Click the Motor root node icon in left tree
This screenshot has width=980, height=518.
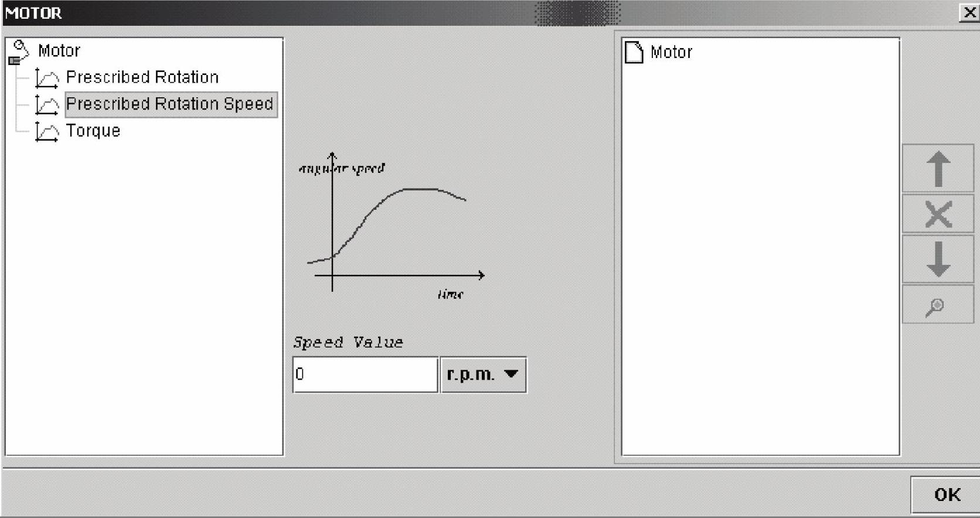pos(19,52)
